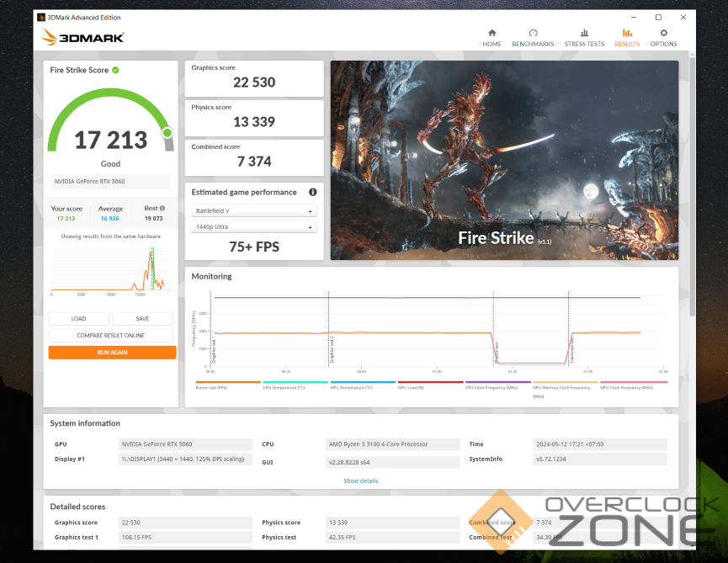Click the Average score 16 936
Screen dimensions: 728x563
pos(109,219)
